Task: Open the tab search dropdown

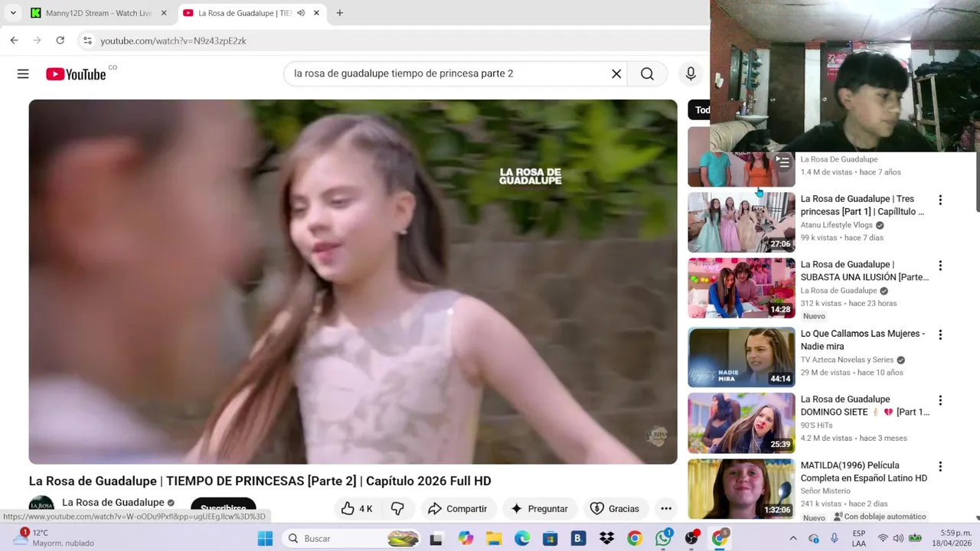Action: [x=12, y=13]
